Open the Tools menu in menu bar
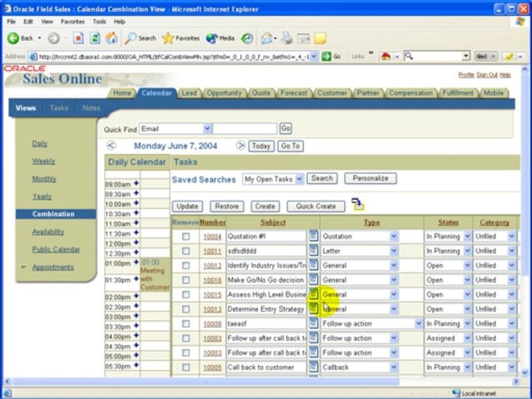The height and width of the screenshot is (399, 532). [99, 22]
